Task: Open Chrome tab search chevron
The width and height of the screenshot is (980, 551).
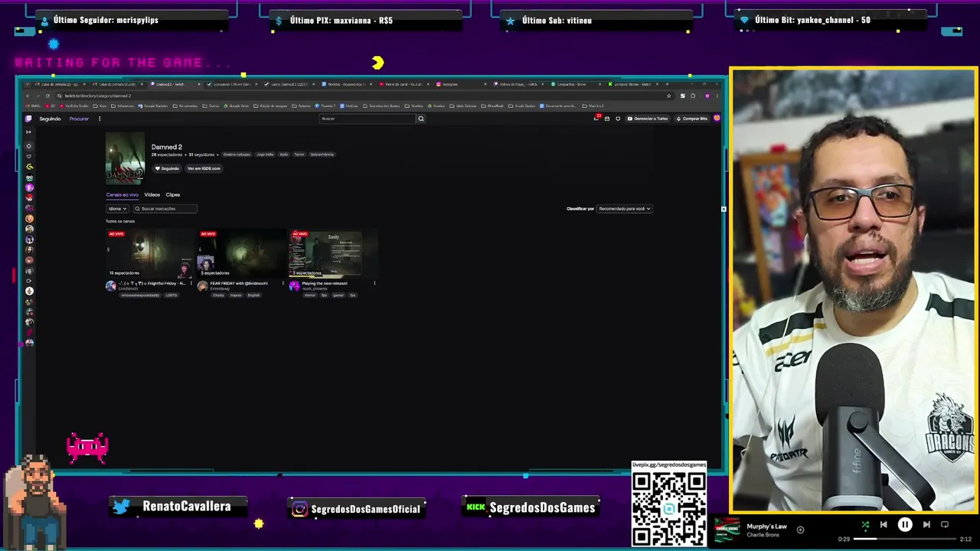Action: pos(27,84)
